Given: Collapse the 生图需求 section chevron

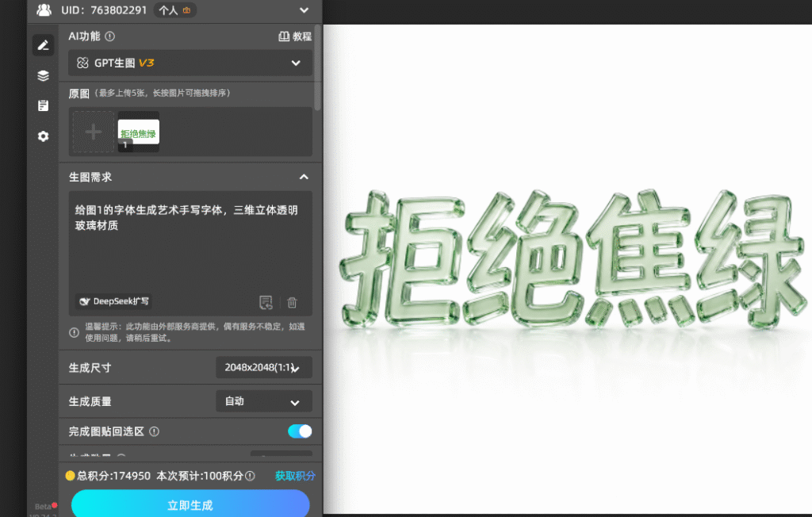Looking at the screenshot, I should point(304,177).
